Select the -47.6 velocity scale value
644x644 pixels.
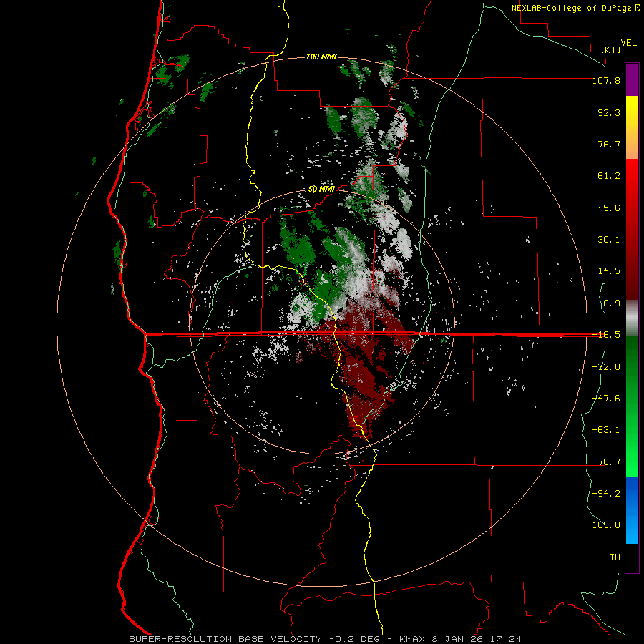pos(606,399)
